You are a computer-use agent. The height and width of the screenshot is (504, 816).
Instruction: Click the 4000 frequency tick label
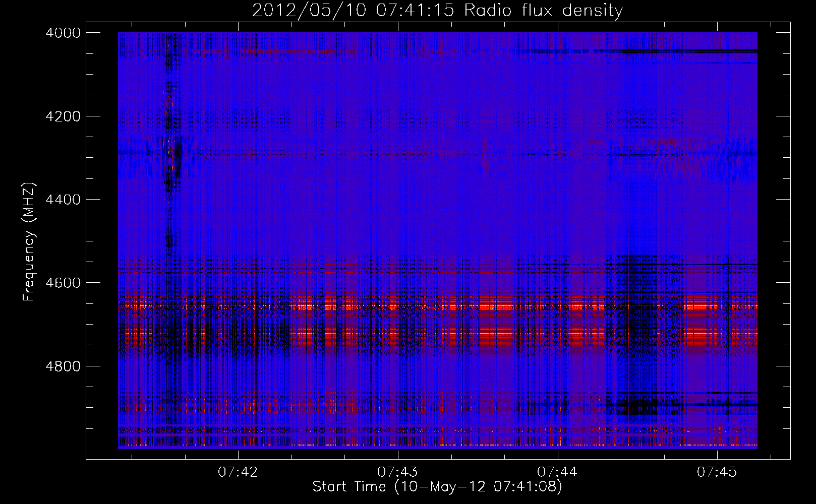(x=63, y=33)
